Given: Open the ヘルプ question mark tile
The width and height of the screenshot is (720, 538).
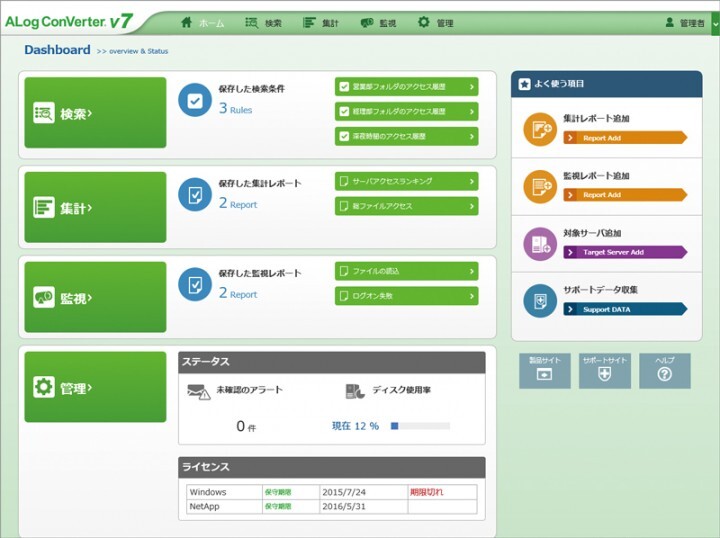Looking at the screenshot, I should [x=664, y=371].
